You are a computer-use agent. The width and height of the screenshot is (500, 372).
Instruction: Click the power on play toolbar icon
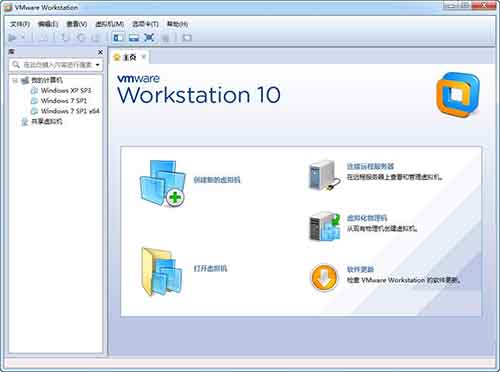pyautogui.click(x=13, y=37)
